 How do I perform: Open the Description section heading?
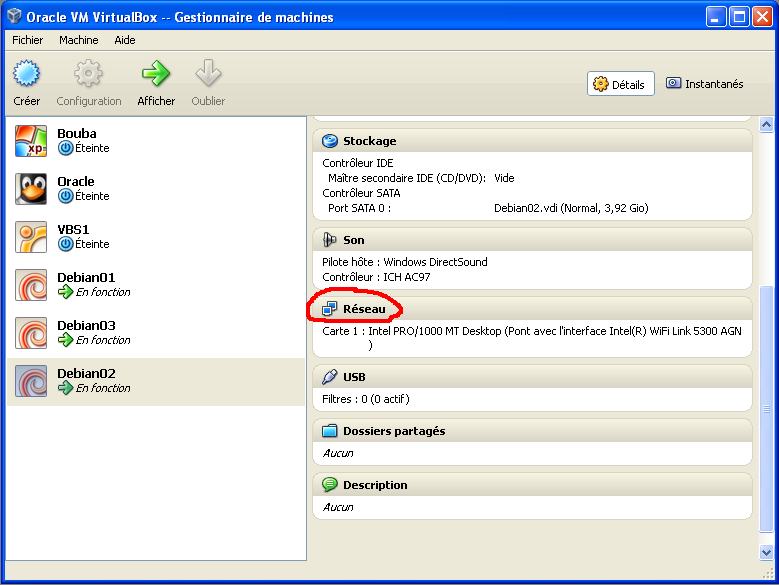tap(375, 485)
